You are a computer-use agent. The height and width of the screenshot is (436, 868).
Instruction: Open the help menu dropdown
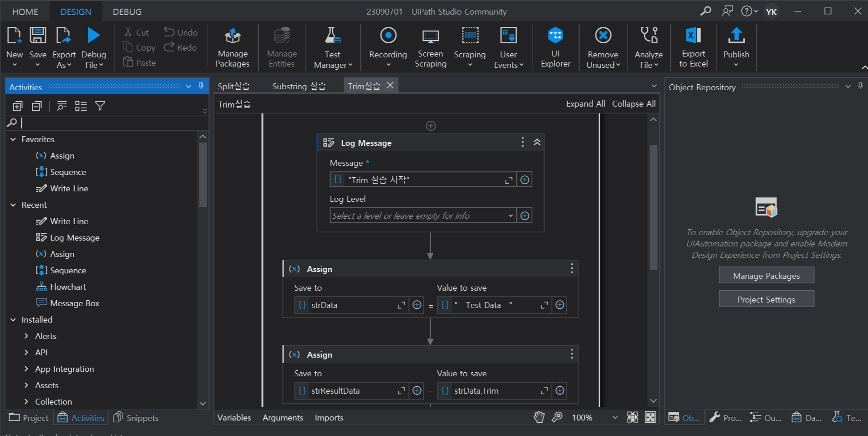[749, 11]
